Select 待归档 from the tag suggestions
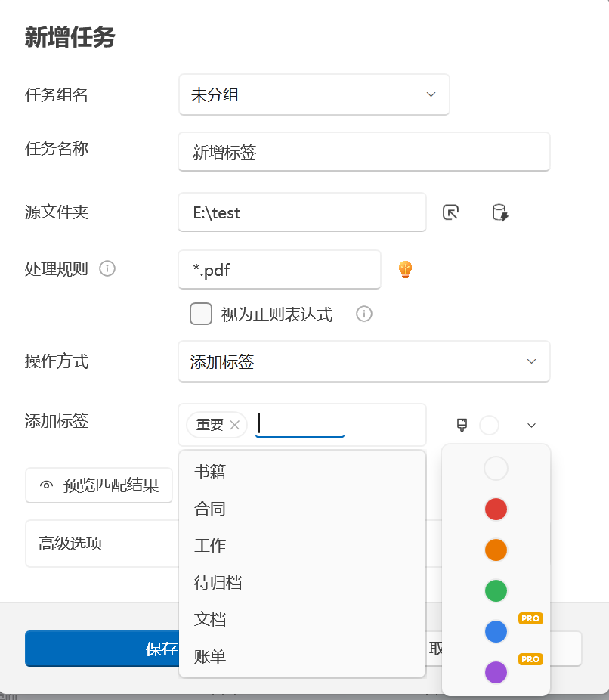 pyautogui.click(x=302, y=583)
